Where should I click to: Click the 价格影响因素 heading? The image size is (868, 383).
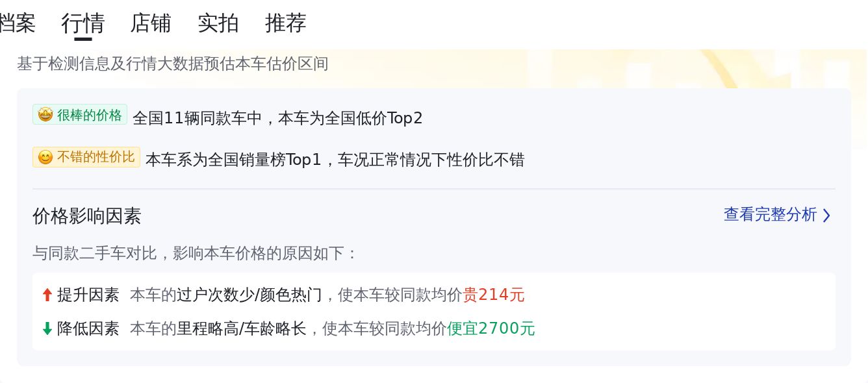[x=87, y=216]
